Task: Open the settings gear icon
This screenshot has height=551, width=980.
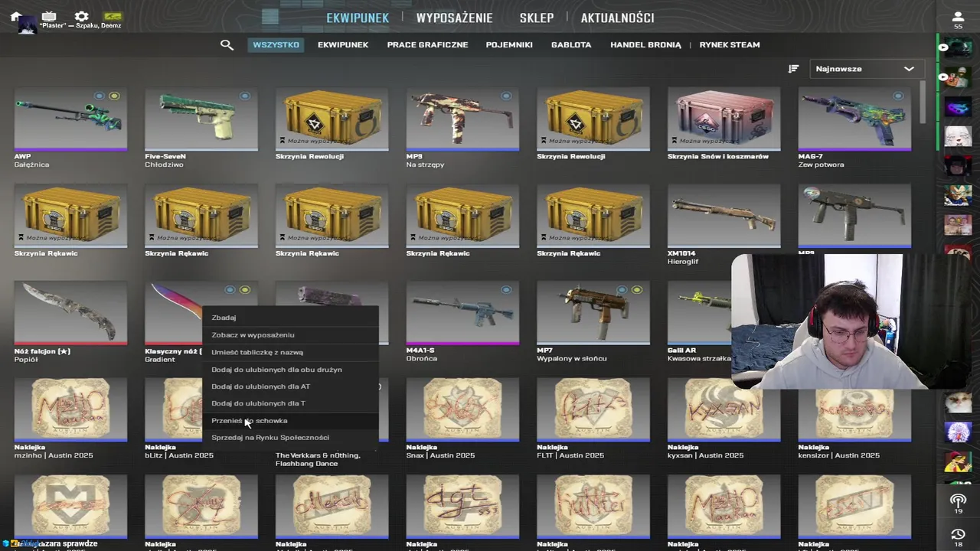Action: coord(81,16)
